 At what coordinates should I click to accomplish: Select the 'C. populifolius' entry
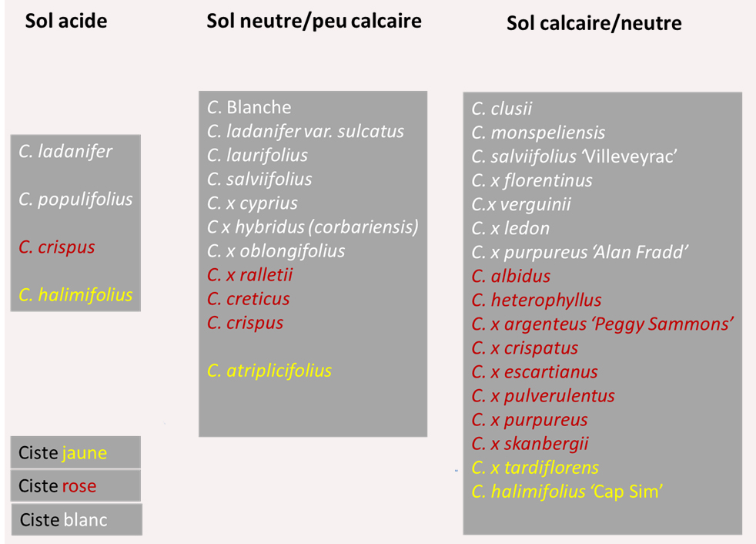click(75, 199)
